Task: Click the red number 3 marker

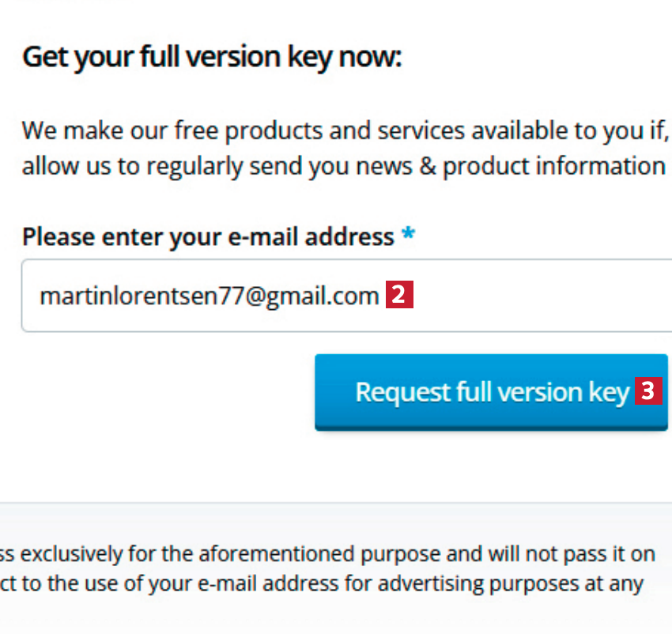Action: click(648, 391)
